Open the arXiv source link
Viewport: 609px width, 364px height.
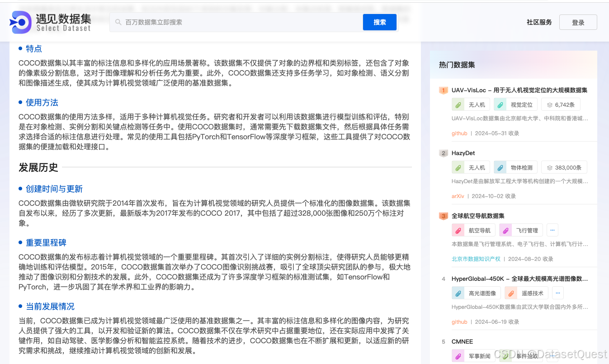pyautogui.click(x=458, y=196)
